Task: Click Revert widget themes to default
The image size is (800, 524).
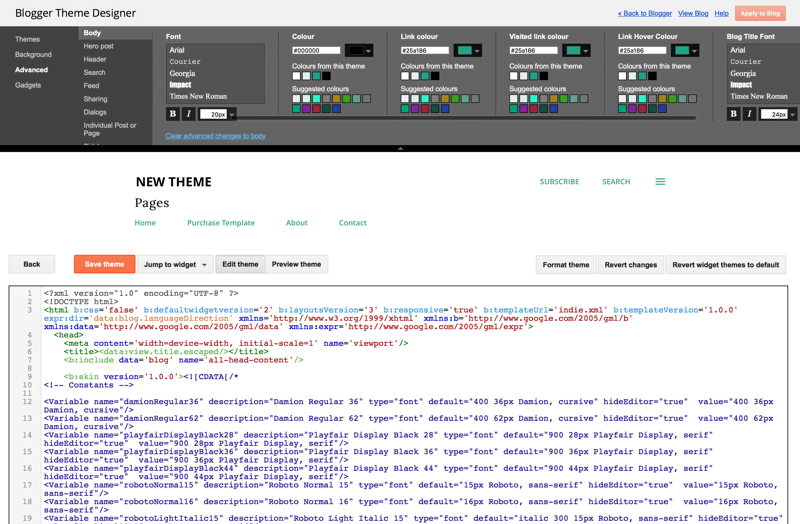Action: 726,265
